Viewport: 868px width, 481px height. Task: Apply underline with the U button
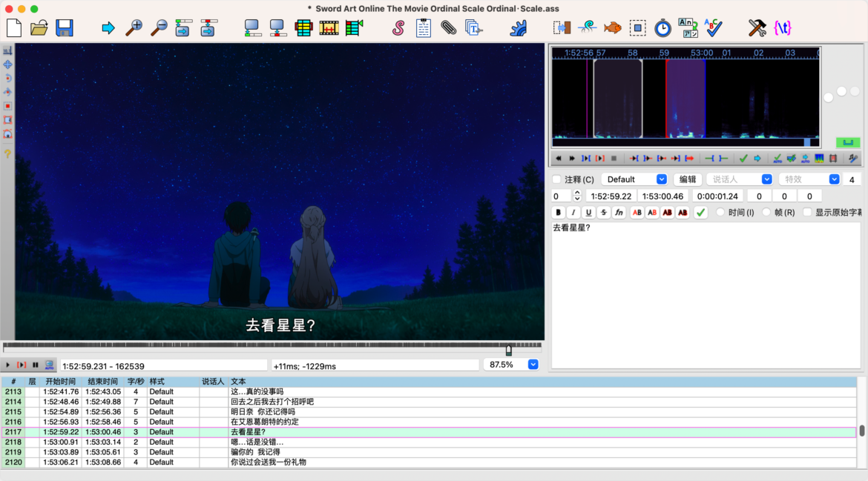coord(588,212)
